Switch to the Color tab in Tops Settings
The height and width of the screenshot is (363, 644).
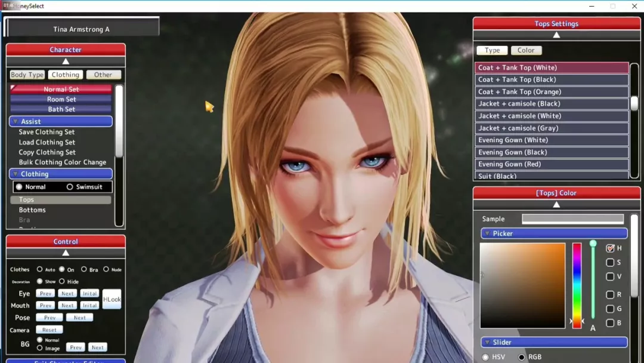click(526, 50)
